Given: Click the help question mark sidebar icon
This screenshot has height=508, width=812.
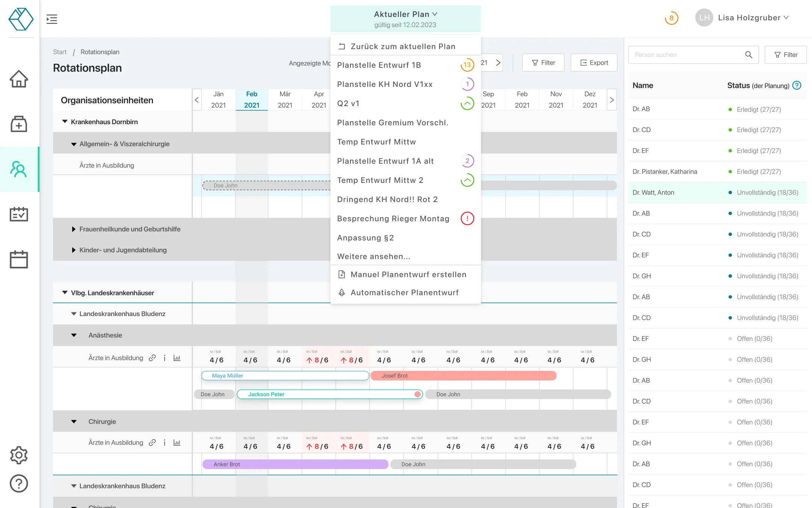Looking at the screenshot, I should pyautogui.click(x=19, y=484).
